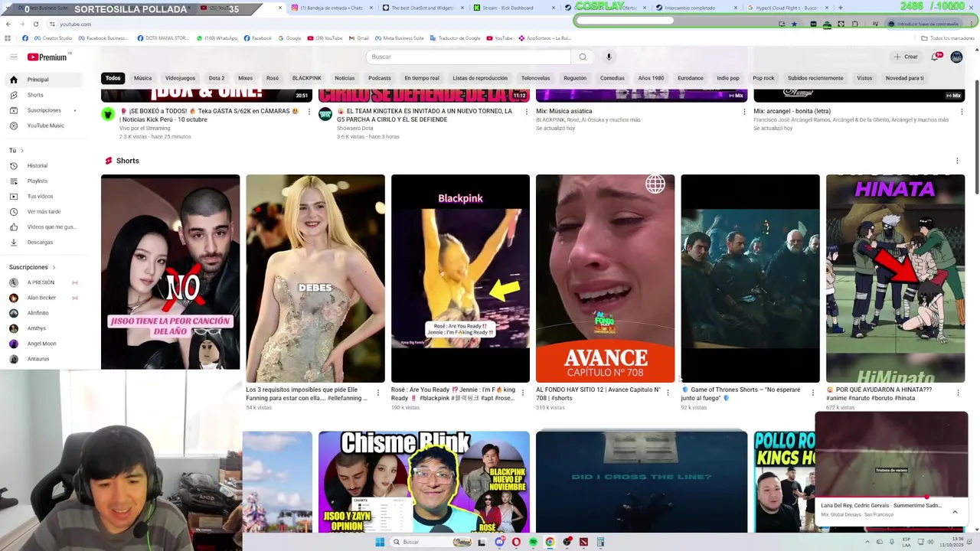Open options for the HINATA short
The width and height of the screenshot is (980, 551).
point(958,393)
